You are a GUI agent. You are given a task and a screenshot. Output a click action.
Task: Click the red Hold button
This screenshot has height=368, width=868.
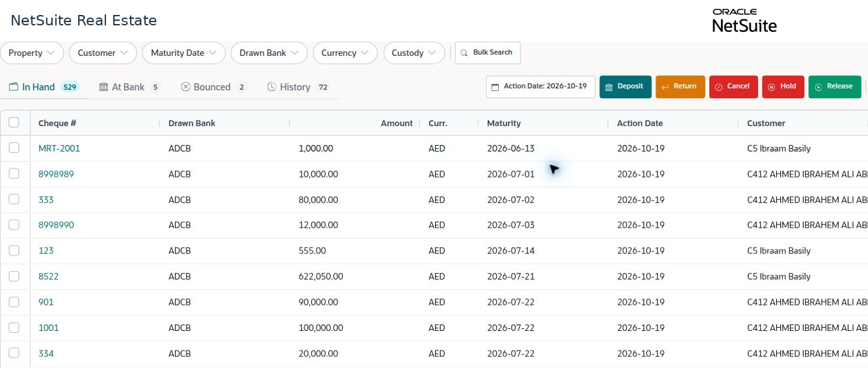(x=783, y=87)
